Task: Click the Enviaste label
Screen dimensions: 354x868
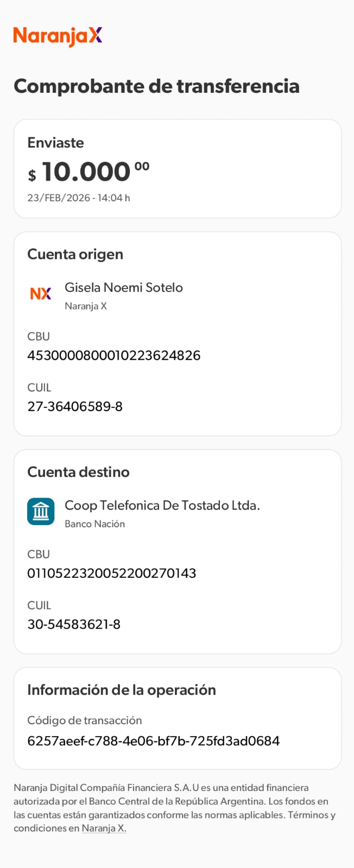Action: [55, 143]
